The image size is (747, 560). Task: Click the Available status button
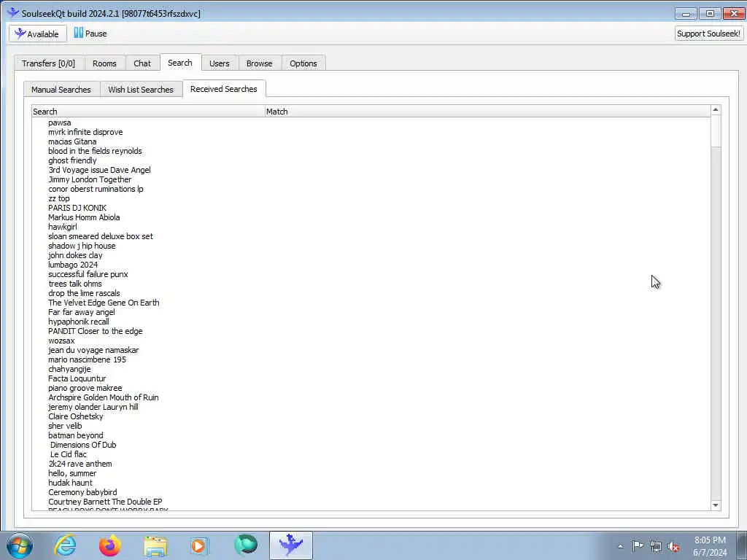coord(38,34)
